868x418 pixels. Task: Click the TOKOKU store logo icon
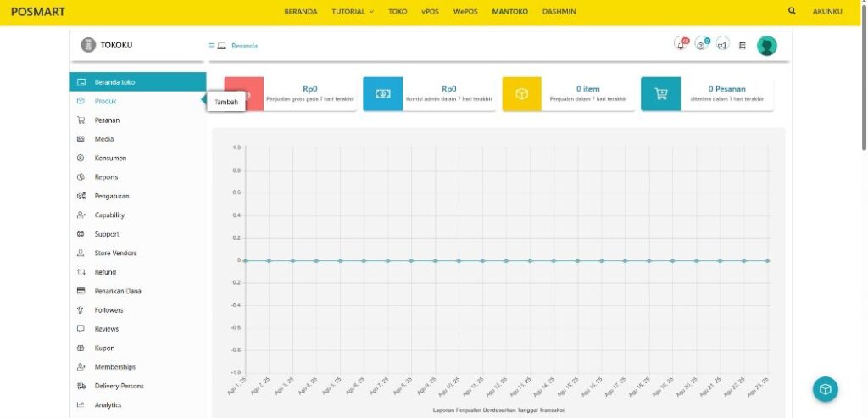click(x=88, y=45)
